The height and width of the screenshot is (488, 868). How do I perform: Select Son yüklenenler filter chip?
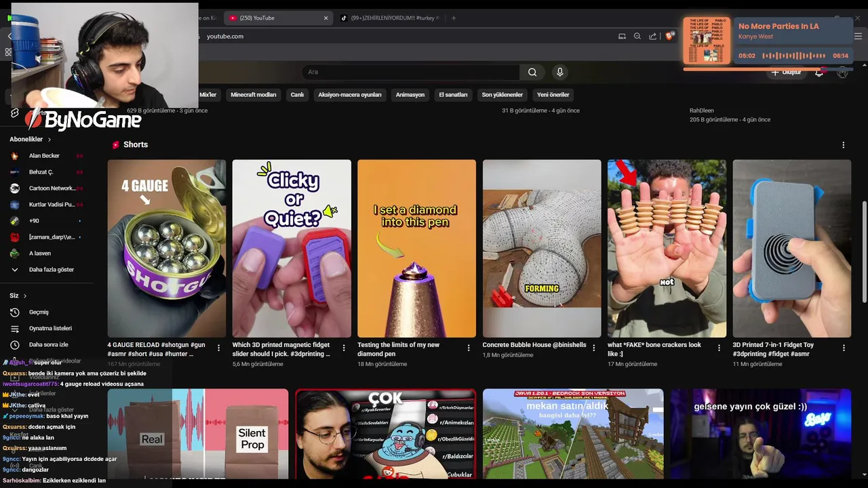(502, 95)
